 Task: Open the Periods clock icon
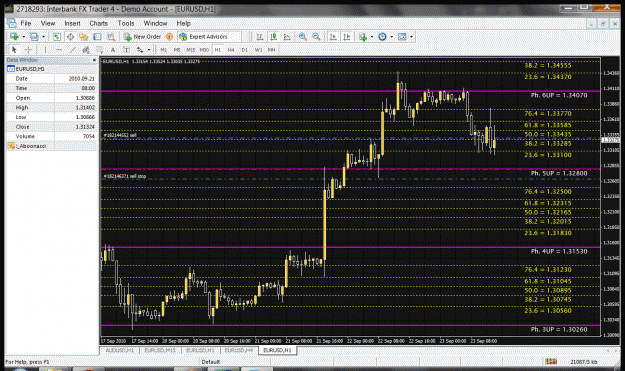382,37
